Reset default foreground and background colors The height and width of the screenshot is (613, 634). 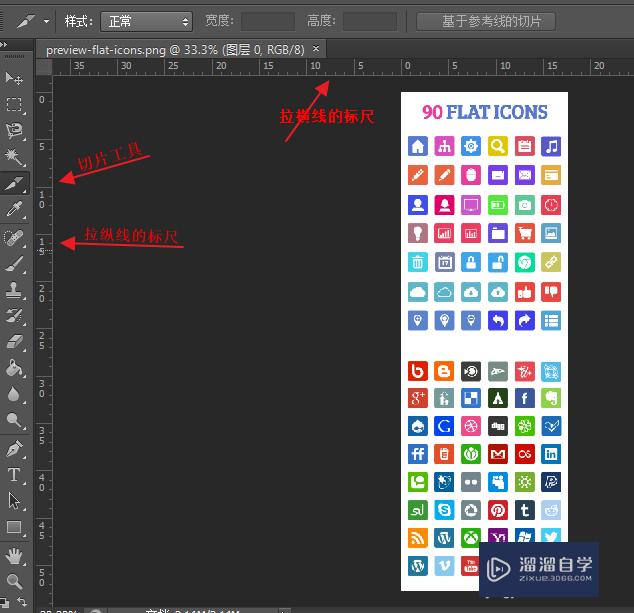4,602
